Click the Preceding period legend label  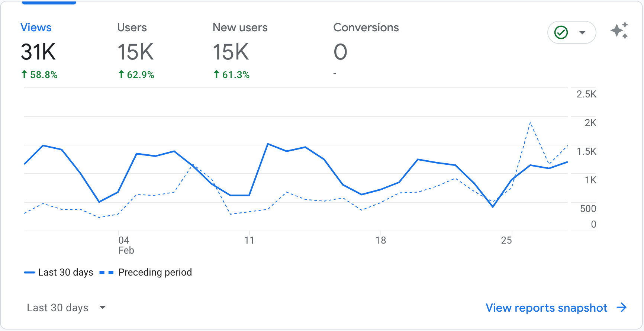tap(155, 273)
